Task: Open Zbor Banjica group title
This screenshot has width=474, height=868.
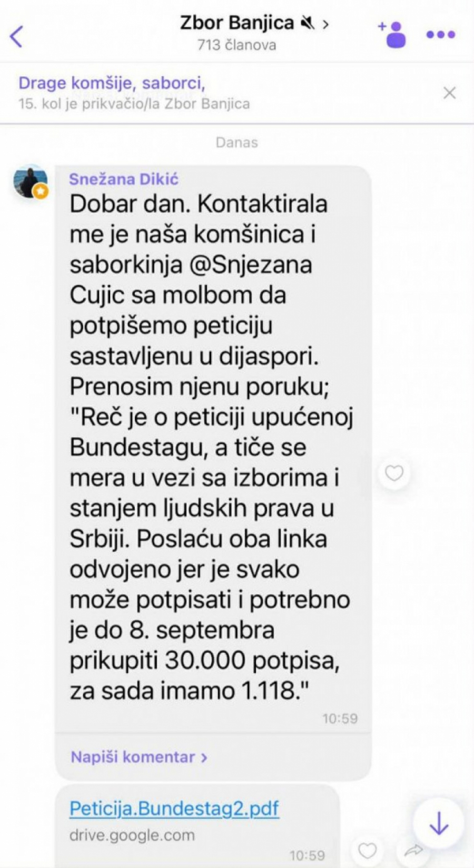Action: (237, 23)
